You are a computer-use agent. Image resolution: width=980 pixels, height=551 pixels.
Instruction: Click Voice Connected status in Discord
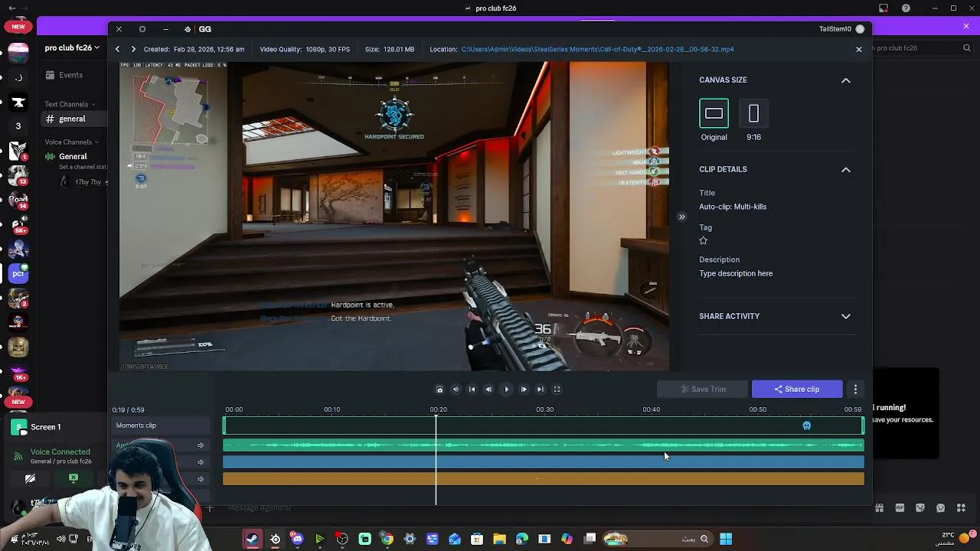click(x=60, y=452)
